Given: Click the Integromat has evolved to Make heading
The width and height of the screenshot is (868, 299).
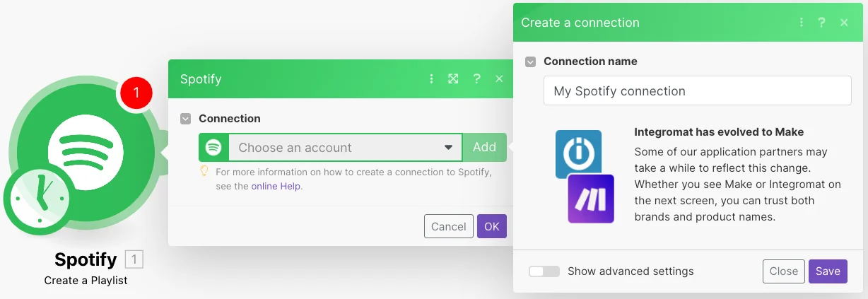Looking at the screenshot, I should [719, 132].
